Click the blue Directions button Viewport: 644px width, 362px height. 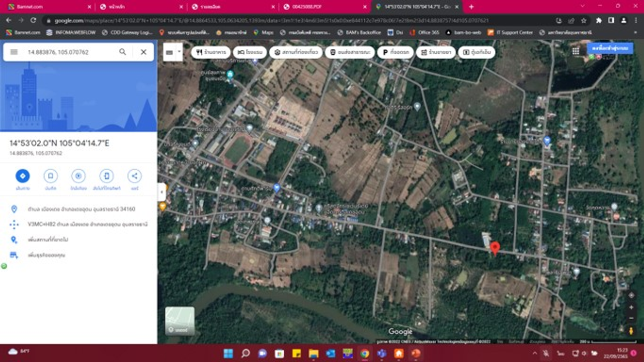coord(22,176)
